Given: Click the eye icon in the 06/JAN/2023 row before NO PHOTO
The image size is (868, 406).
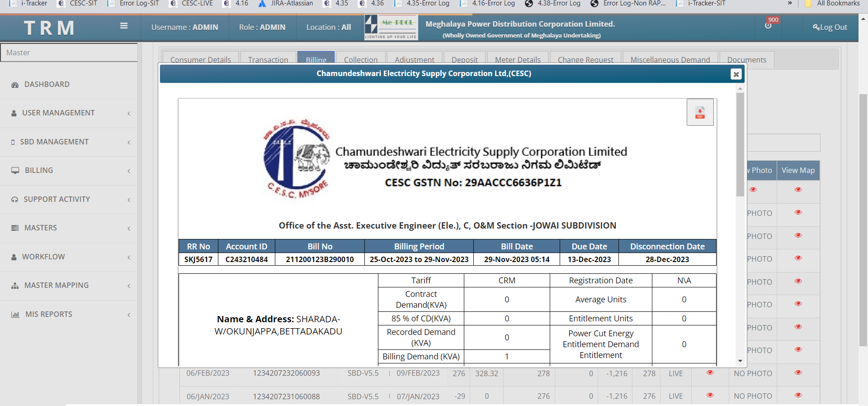Looking at the screenshot, I should pyautogui.click(x=710, y=395).
